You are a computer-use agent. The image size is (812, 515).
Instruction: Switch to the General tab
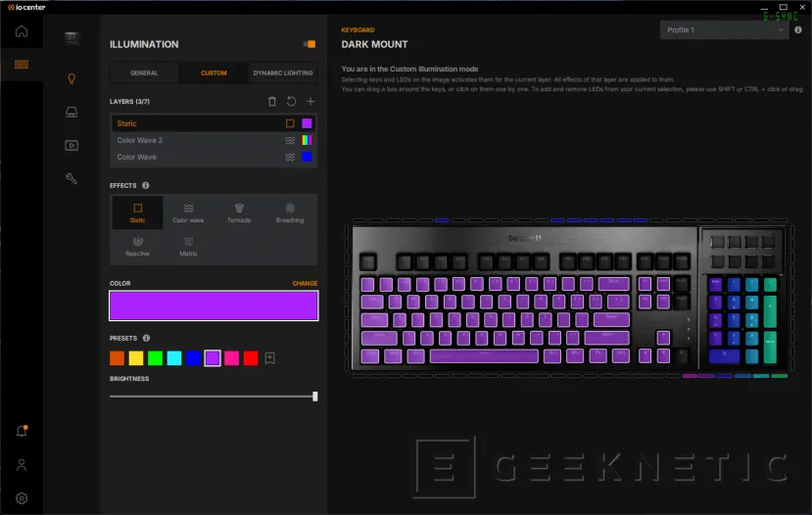[144, 73]
